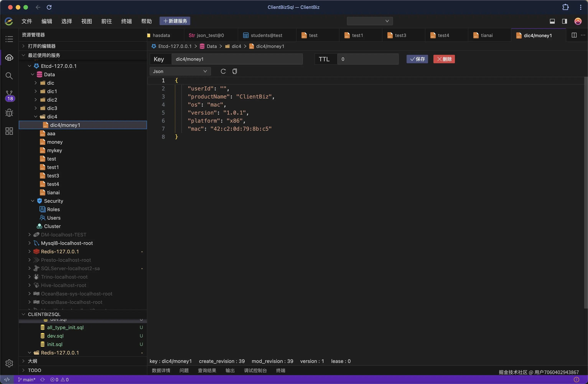Open the settings gear at the bottom left
Image resolution: width=588 pixels, height=384 pixels.
[9, 363]
